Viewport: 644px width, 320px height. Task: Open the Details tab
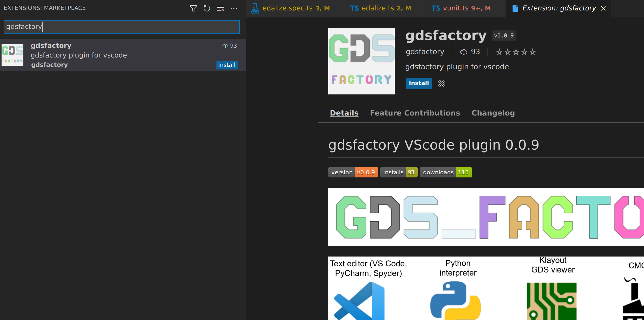(x=344, y=113)
